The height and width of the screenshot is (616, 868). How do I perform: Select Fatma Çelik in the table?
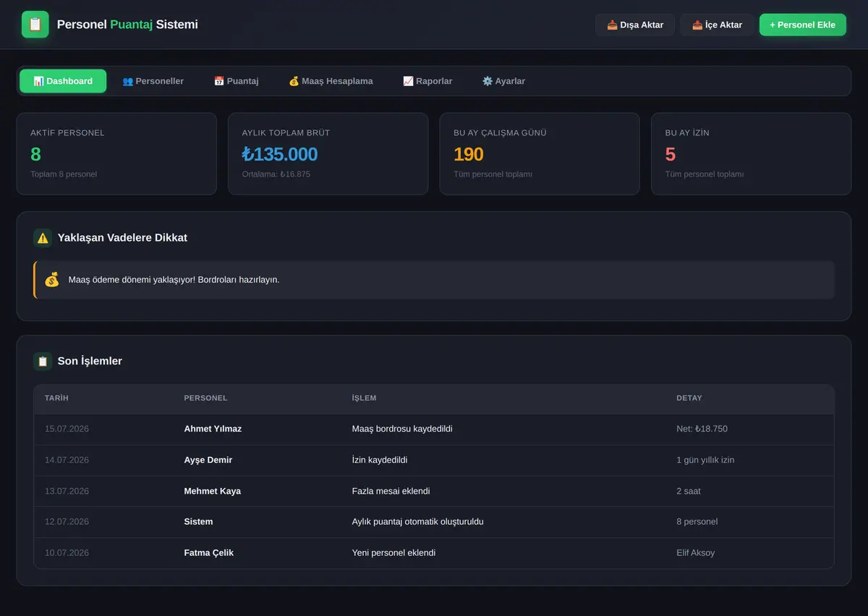coord(209,553)
